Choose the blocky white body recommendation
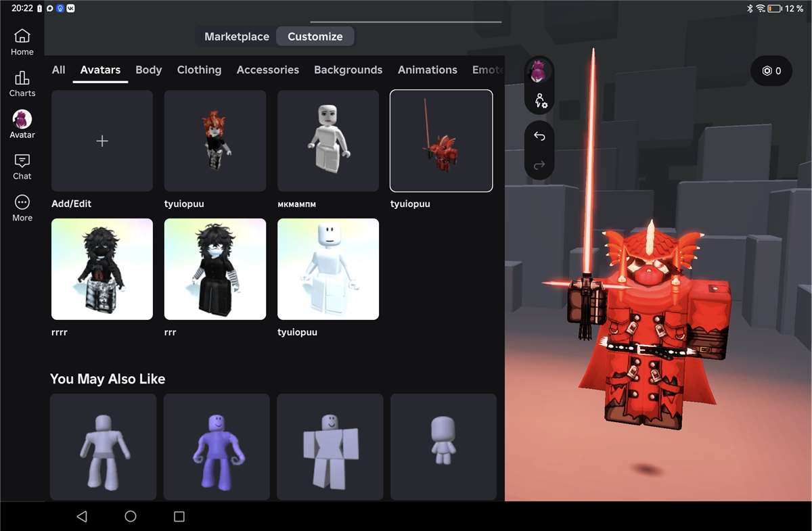The width and height of the screenshot is (812, 531). (330, 447)
